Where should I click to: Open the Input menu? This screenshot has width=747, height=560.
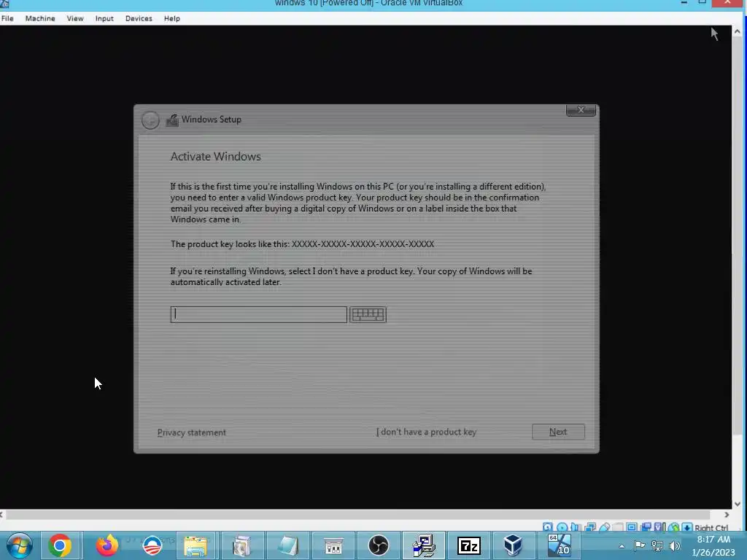104,18
